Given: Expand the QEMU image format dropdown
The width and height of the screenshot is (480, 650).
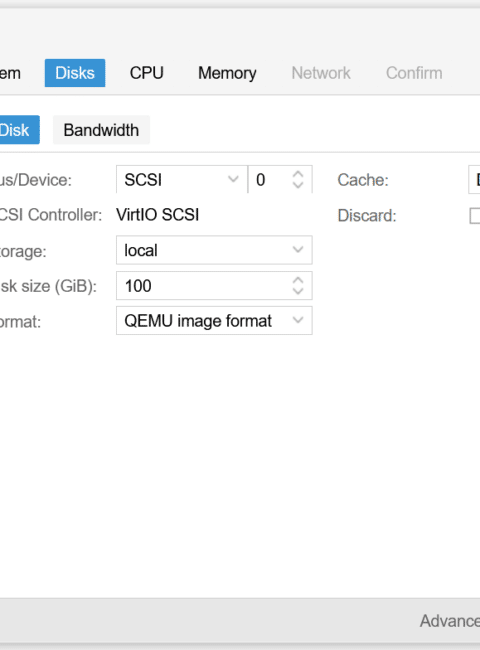Looking at the screenshot, I should [298, 320].
